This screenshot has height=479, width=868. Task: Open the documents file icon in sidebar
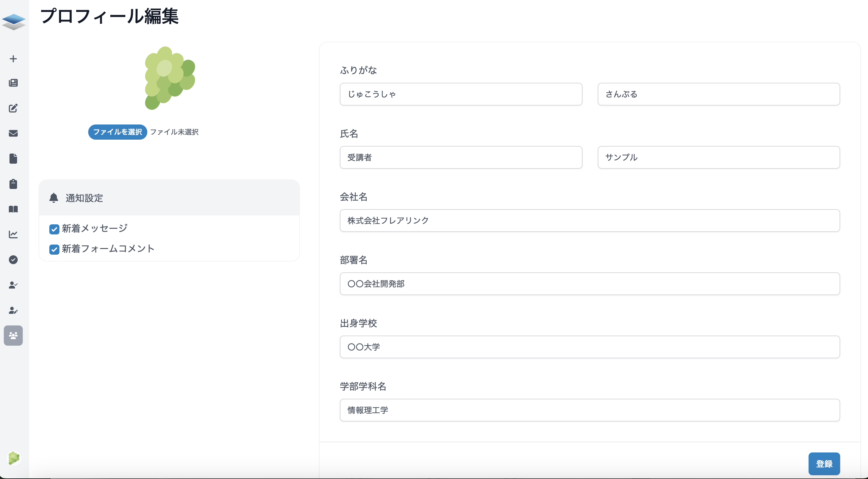click(13, 159)
